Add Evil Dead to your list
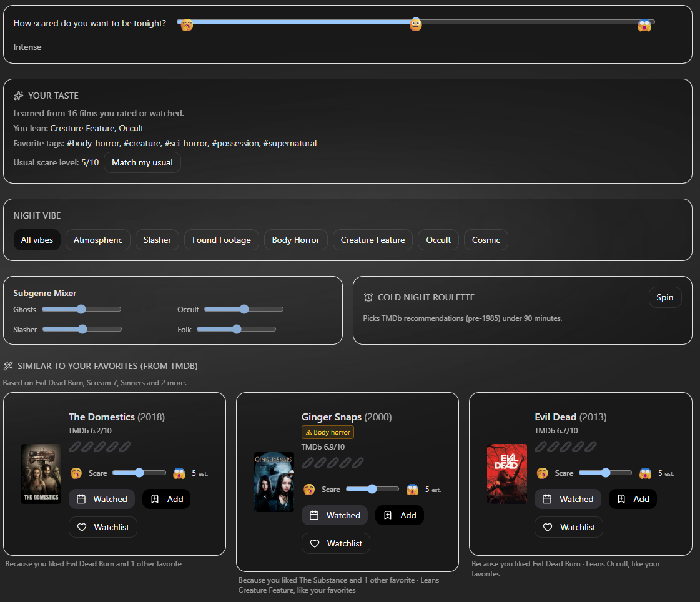Screen dimensions: 700x602 (x=633, y=500)
